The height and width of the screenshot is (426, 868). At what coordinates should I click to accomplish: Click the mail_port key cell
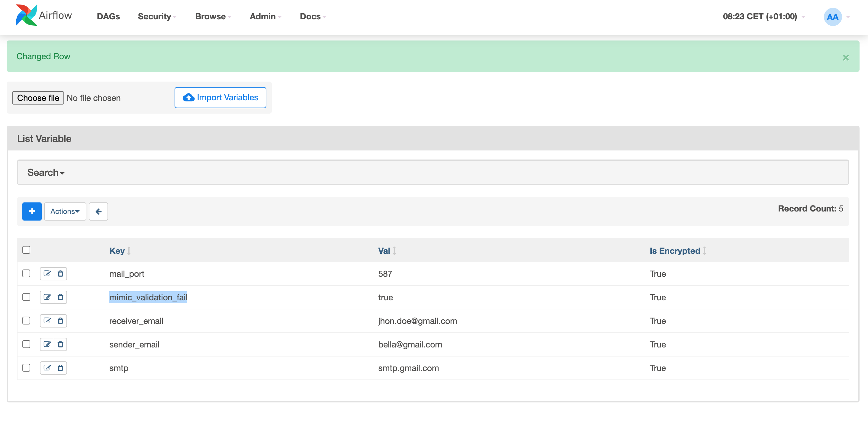tap(127, 274)
